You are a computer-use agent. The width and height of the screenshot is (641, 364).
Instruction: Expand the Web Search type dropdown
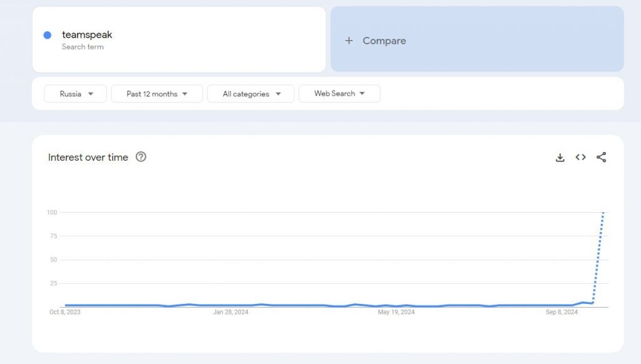339,94
